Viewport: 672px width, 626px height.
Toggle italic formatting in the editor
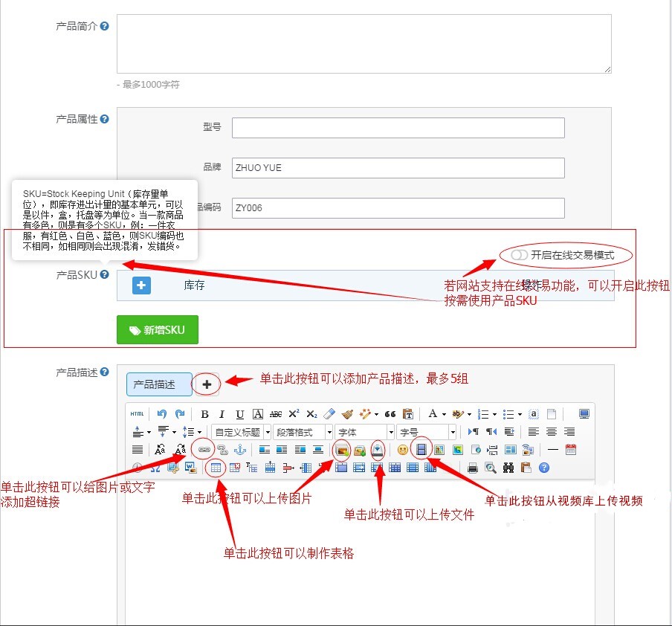click(222, 414)
